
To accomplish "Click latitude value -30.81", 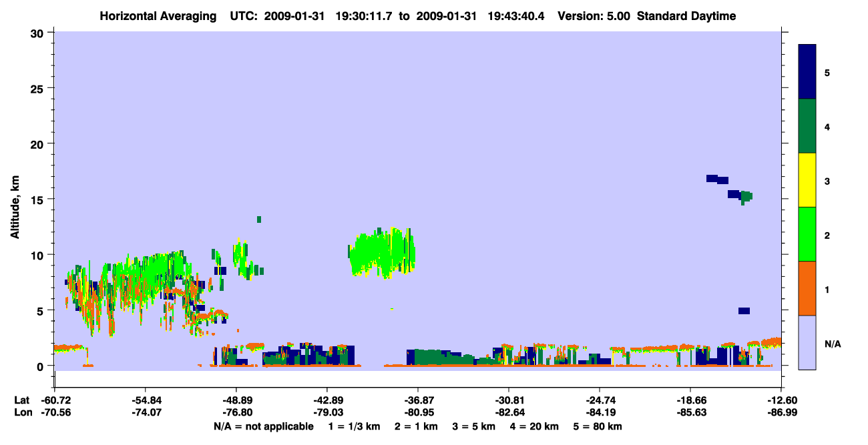I will [x=509, y=400].
